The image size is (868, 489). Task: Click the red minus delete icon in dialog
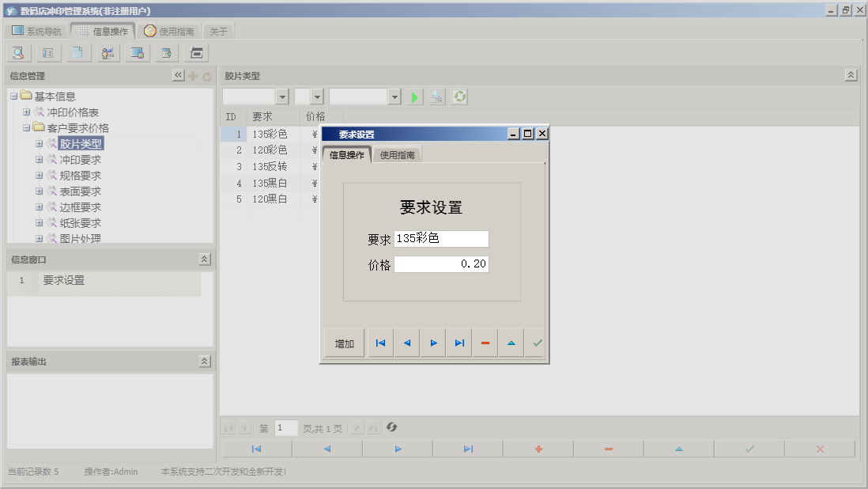pos(485,343)
